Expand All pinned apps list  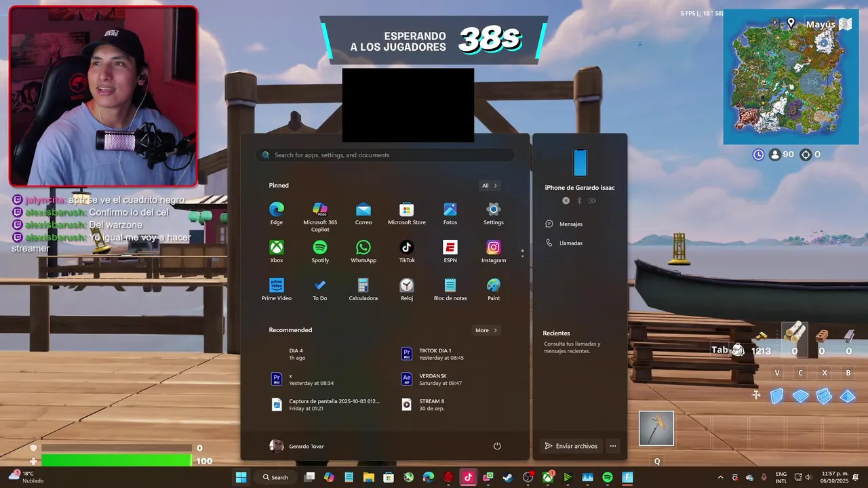(x=490, y=186)
